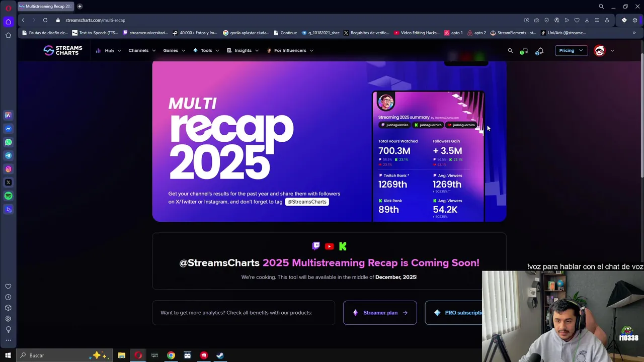This screenshot has width=644, height=362.
Task: Open Steam from the taskbar
Action: 220,355
